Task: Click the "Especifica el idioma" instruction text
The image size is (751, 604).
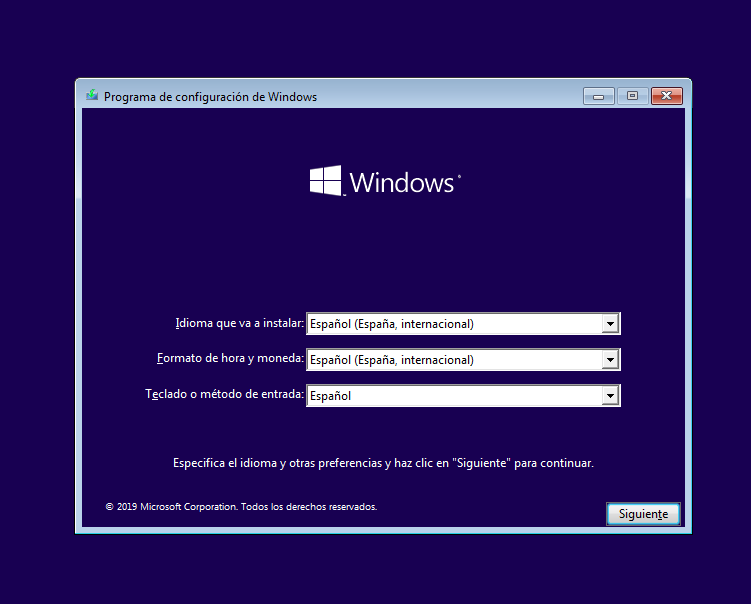Action: click(383, 464)
